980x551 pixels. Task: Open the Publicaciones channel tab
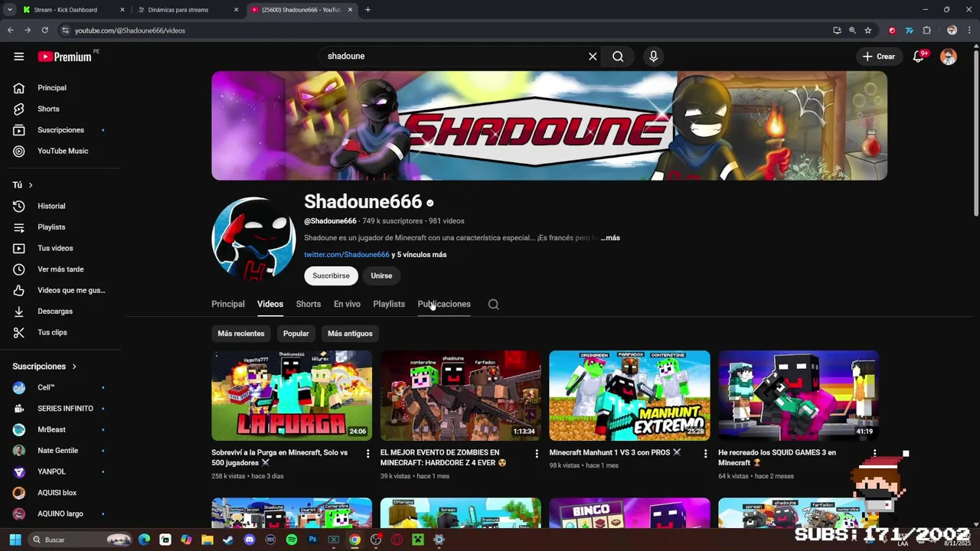444,305
